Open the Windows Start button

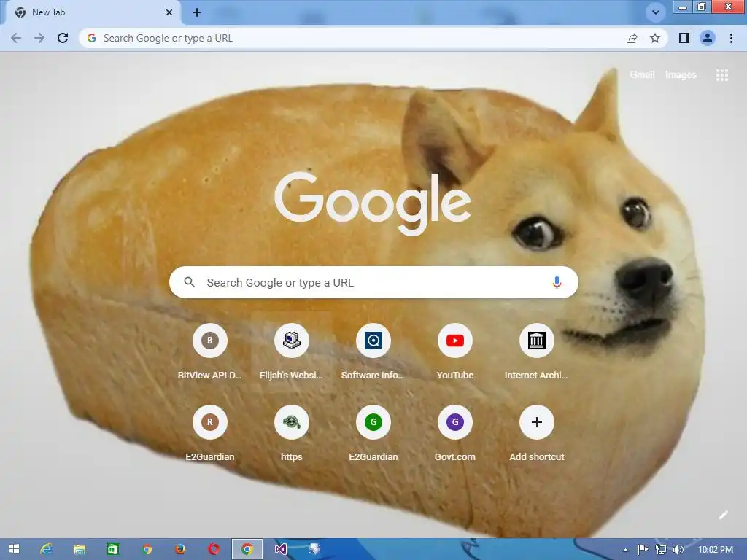click(15, 549)
